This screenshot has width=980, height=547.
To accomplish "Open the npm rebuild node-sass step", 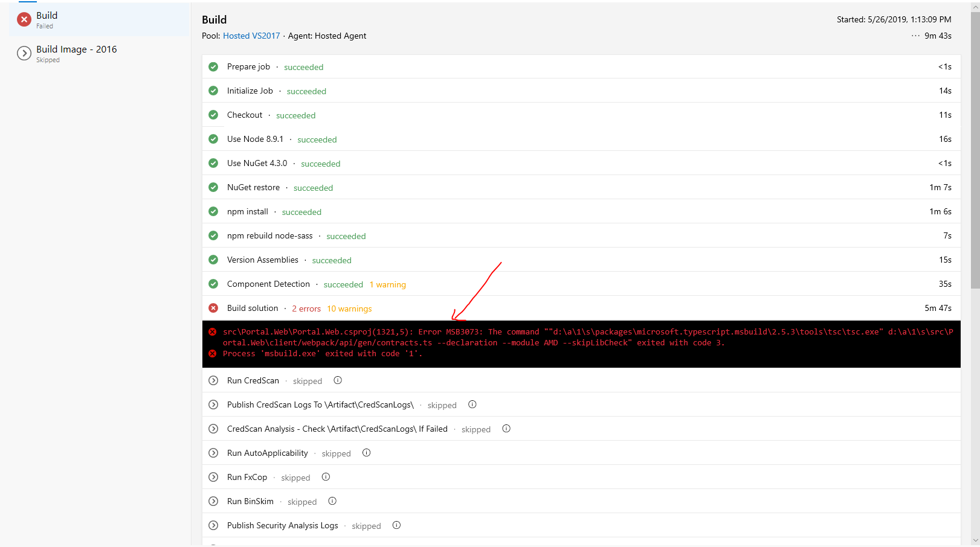I will point(581,235).
